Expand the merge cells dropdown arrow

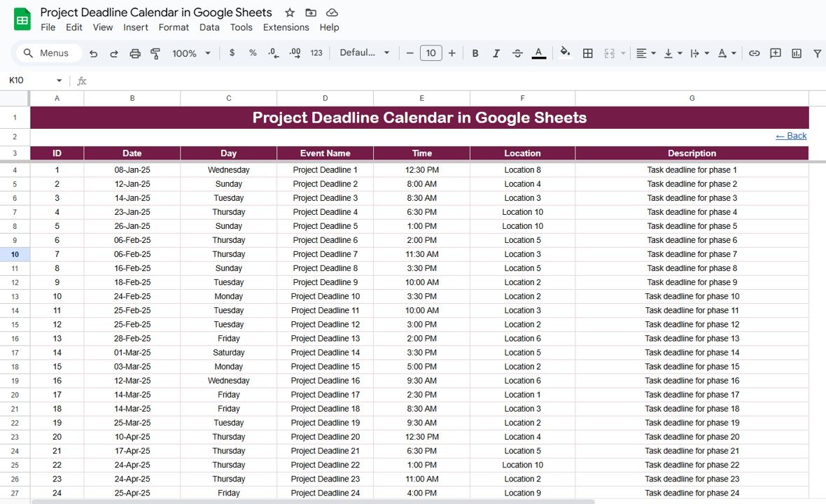(x=623, y=53)
